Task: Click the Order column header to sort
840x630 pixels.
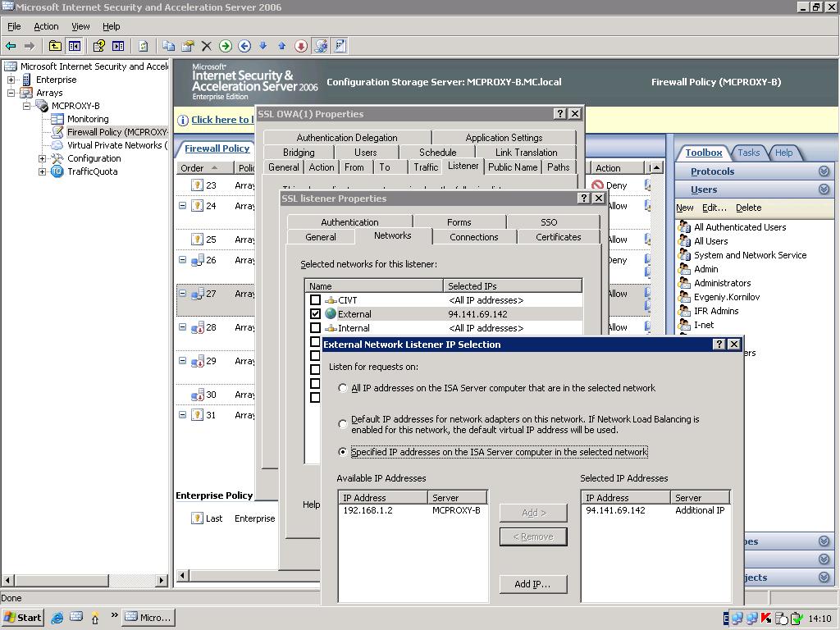Action: (x=204, y=168)
